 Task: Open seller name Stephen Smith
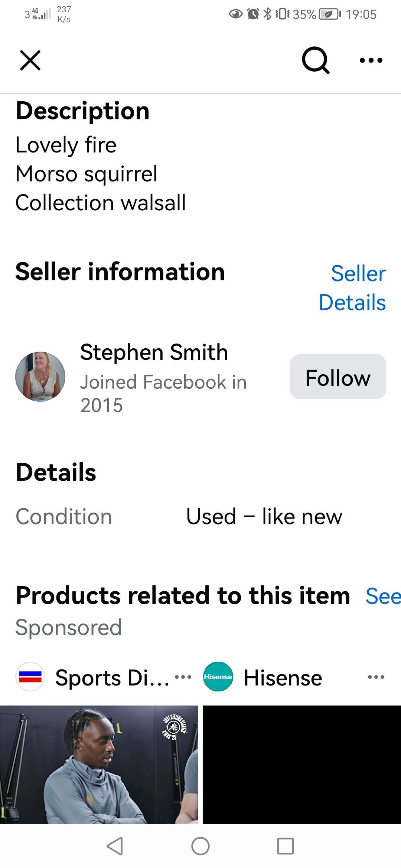coord(154,352)
